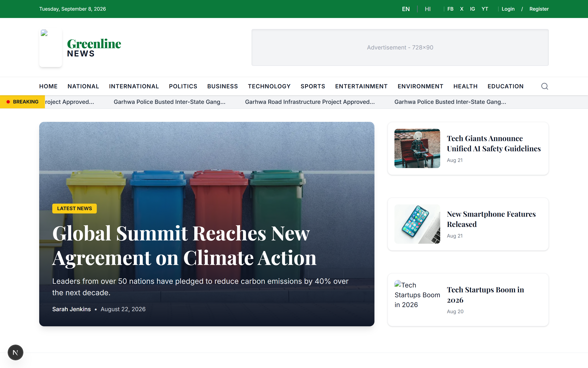Click the hero summary about carbon emissions

200,287
